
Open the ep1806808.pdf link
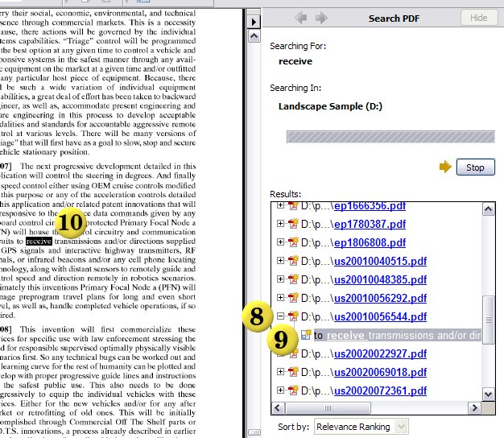(370, 242)
